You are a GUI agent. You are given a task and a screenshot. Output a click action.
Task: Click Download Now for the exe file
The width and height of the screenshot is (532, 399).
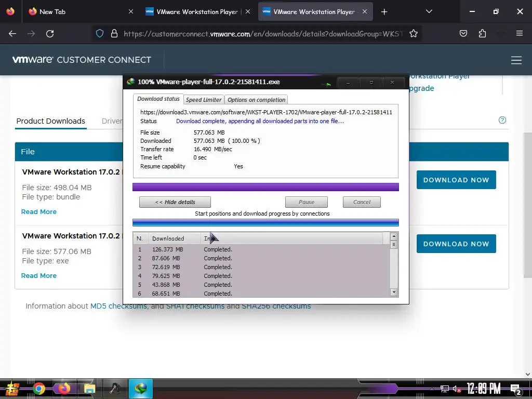coord(456,244)
